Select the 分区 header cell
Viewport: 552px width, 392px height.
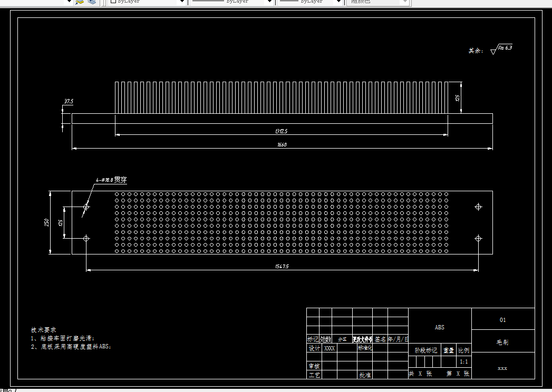[x=342, y=339]
